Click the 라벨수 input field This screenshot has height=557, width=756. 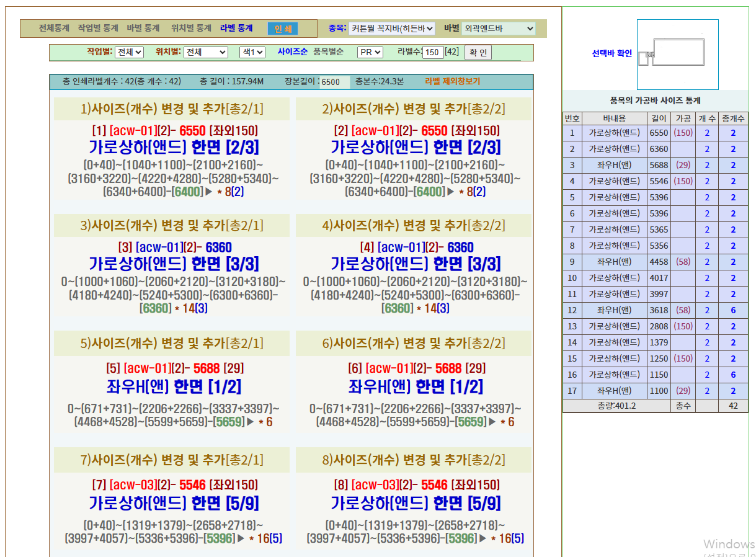coord(433,53)
